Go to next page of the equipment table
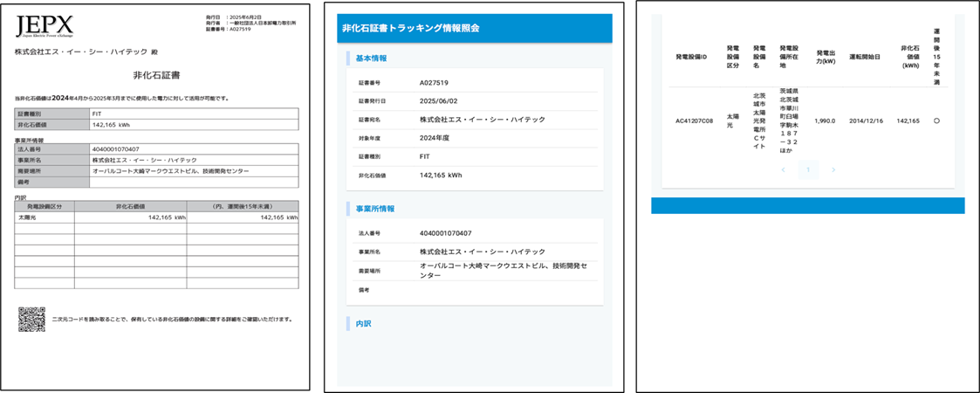 pos(833,169)
